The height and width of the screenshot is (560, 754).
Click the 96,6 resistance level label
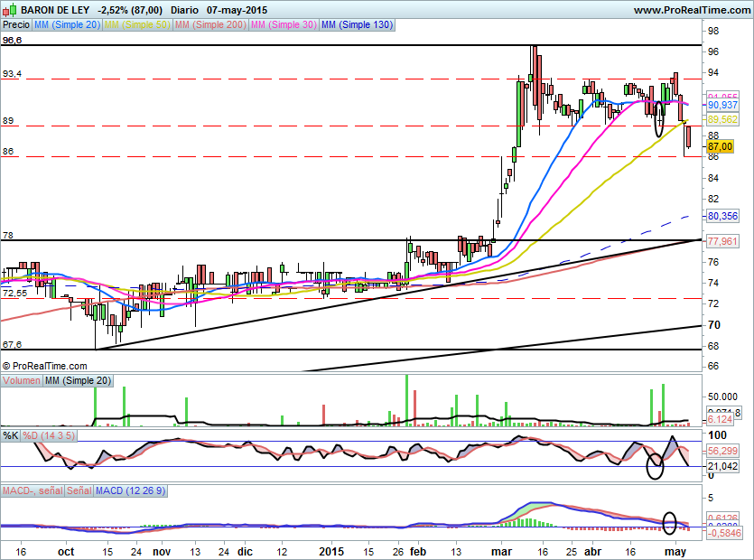pos(12,41)
